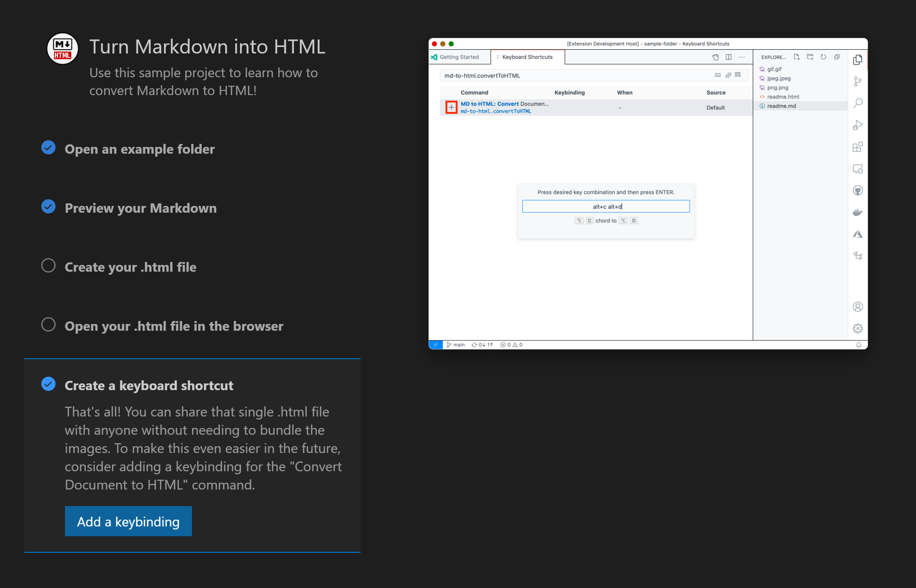The width and height of the screenshot is (916, 588).
Task: Switch to the Getting Started tab
Action: (x=459, y=57)
